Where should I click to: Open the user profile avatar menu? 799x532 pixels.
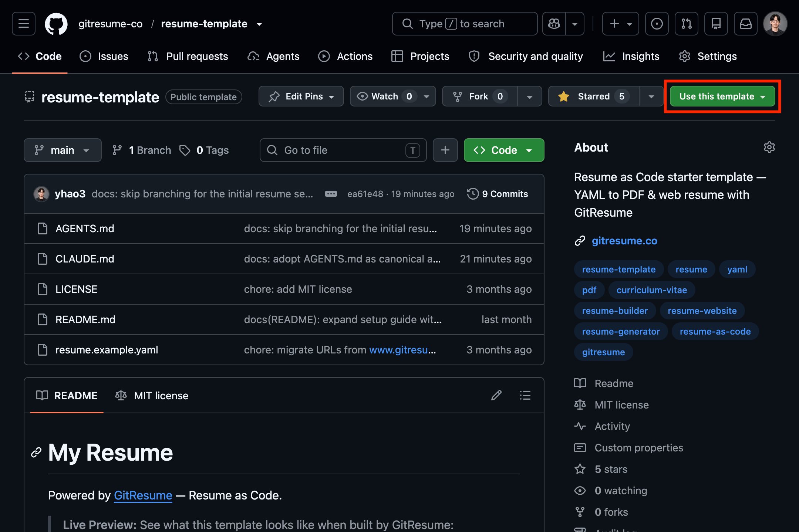coord(775,24)
